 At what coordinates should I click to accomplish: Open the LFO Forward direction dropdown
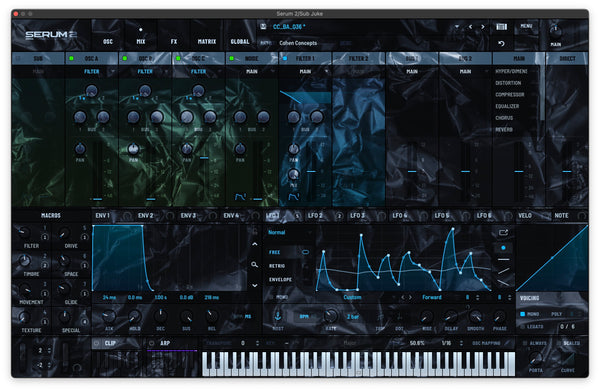click(432, 297)
